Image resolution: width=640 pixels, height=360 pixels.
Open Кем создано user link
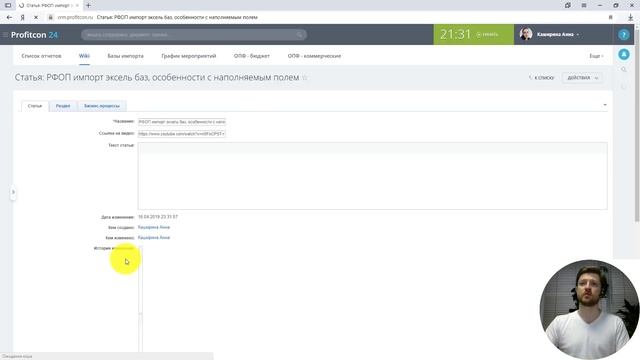tap(154, 227)
